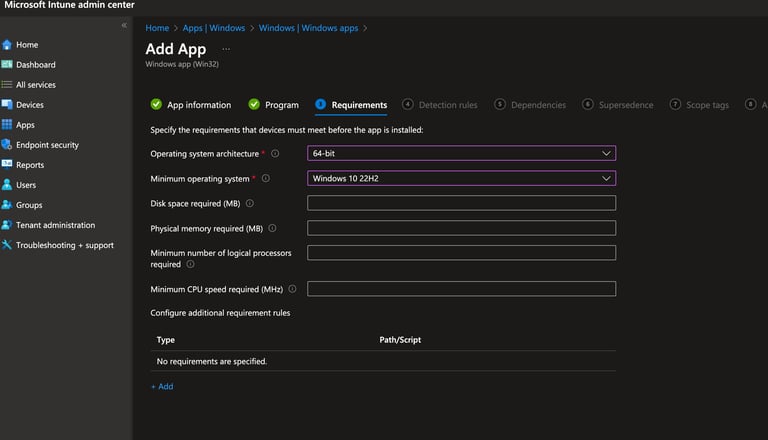This screenshot has height=440, width=768.
Task: Collapse the sidebar with double-chevron icon
Action: pyautogui.click(x=124, y=25)
